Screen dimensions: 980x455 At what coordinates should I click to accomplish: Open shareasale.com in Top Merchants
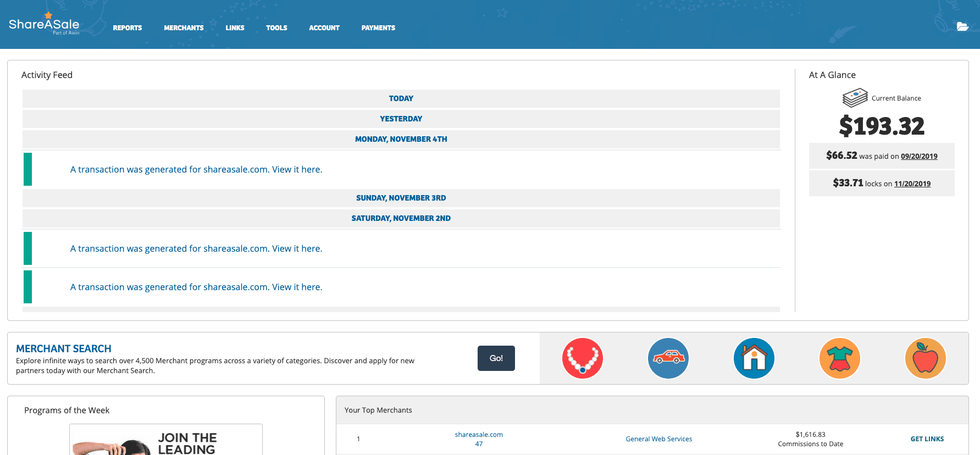click(479, 434)
